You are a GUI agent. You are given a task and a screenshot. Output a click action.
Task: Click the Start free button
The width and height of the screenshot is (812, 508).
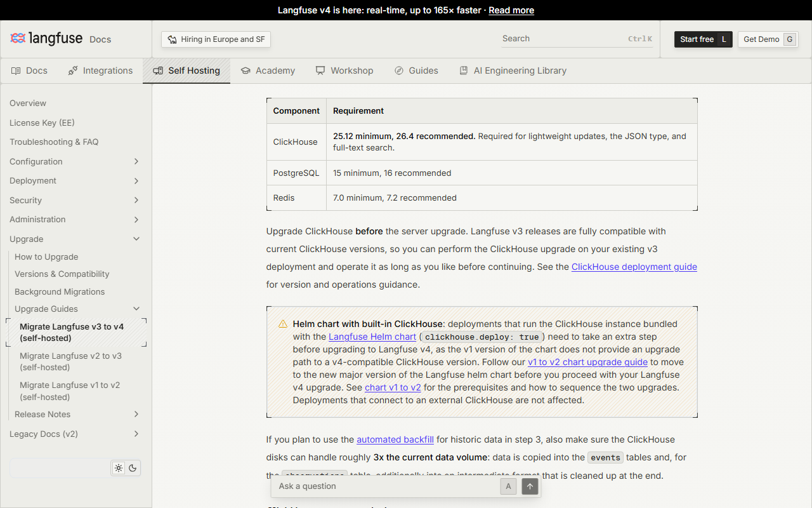click(703, 39)
